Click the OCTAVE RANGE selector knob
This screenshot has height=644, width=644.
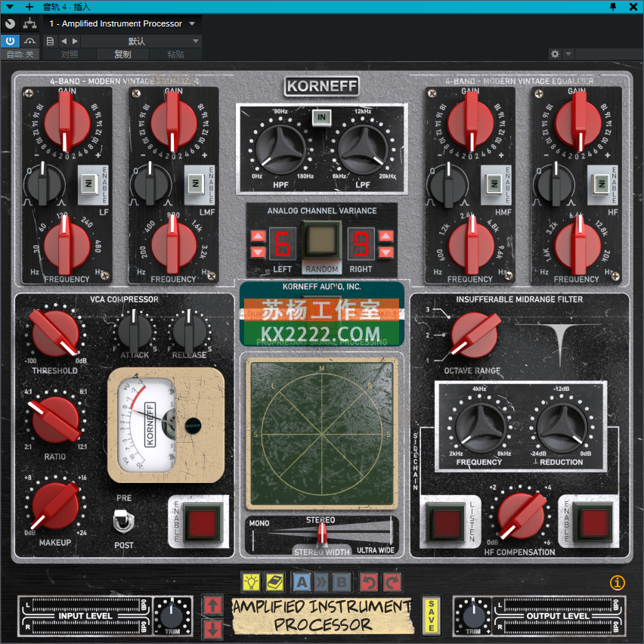[475, 334]
